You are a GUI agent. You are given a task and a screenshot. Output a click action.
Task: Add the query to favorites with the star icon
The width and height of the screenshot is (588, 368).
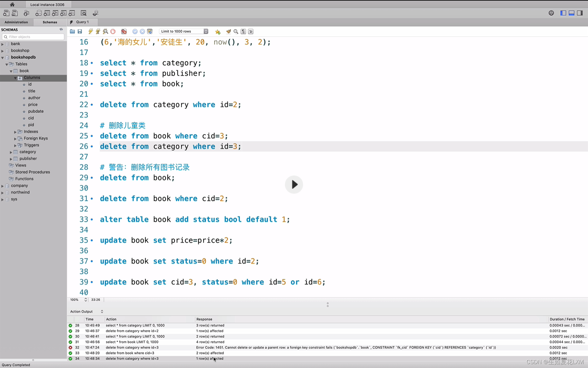click(x=218, y=32)
